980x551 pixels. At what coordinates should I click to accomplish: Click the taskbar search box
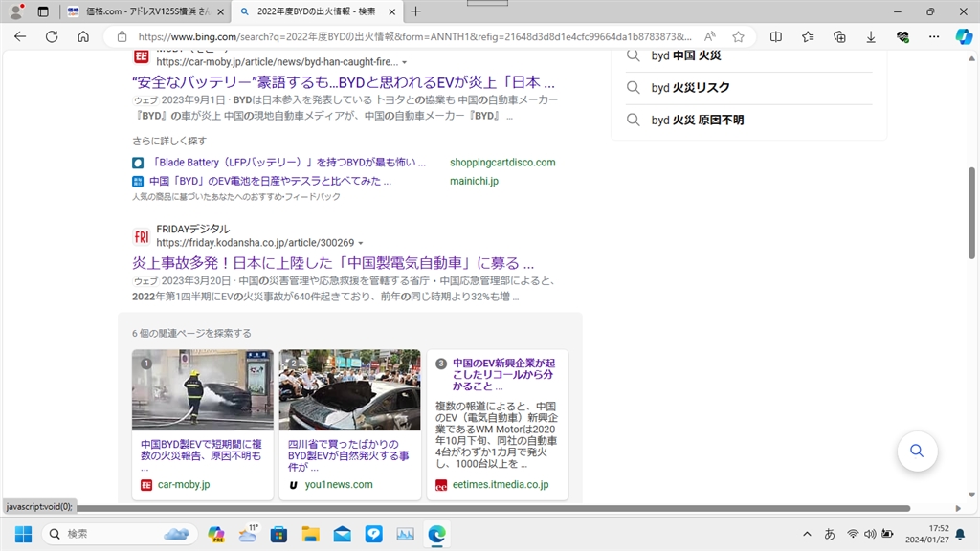[x=120, y=534]
